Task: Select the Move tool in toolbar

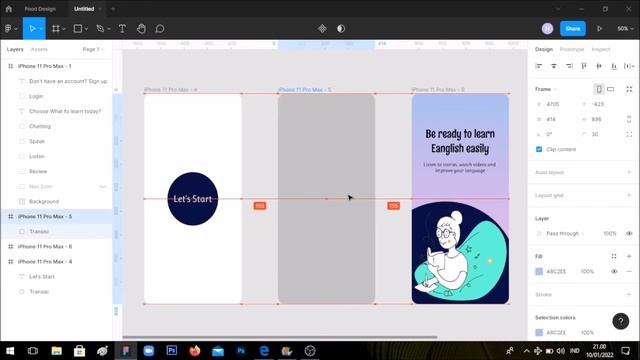Action: (32, 29)
